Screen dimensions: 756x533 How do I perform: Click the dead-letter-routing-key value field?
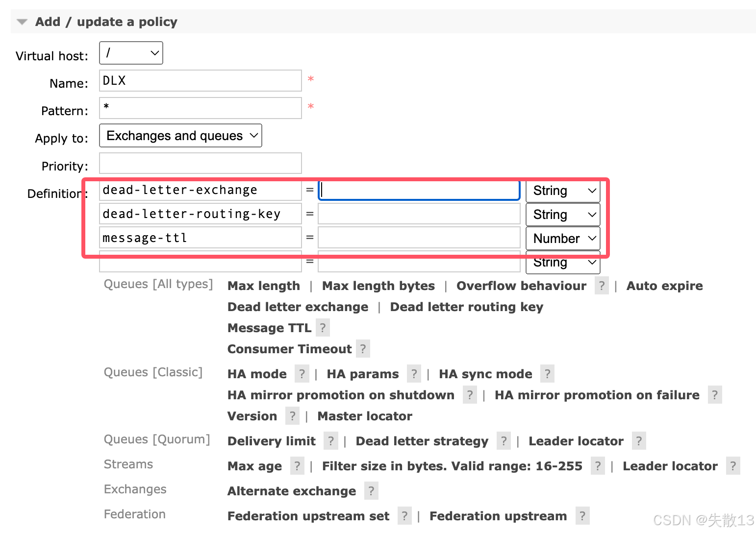tap(419, 214)
